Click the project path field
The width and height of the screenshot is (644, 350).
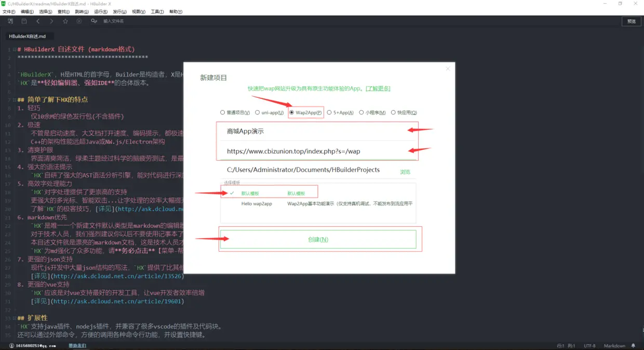coord(309,170)
